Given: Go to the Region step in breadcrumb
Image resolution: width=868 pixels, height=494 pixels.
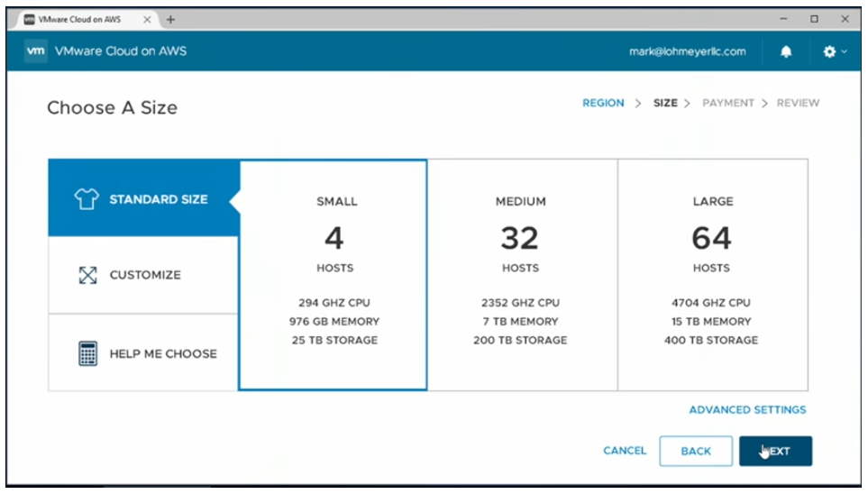Looking at the screenshot, I should coord(603,103).
